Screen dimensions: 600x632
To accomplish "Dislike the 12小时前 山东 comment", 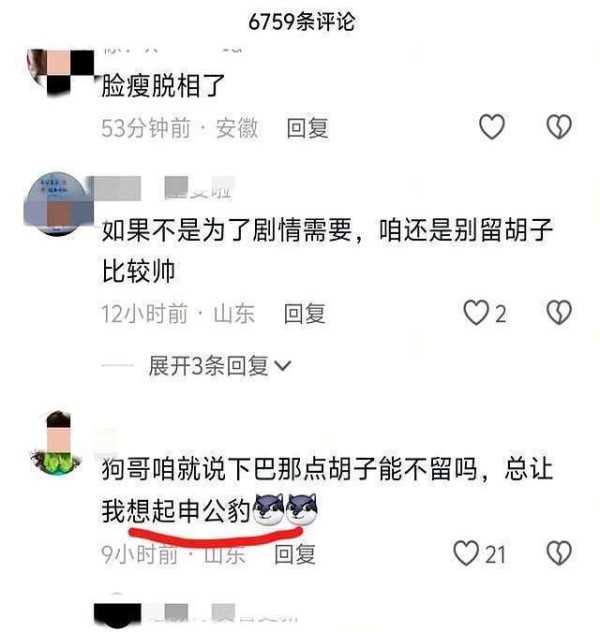I will click(x=559, y=312).
